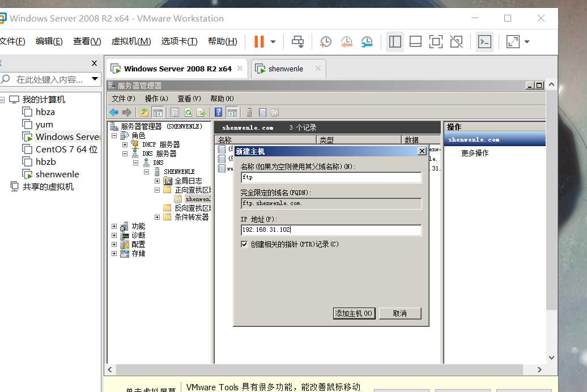Open the dropdown arrow beside stretch display icon
The width and height of the screenshot is (587, 392).
[527, 42]
